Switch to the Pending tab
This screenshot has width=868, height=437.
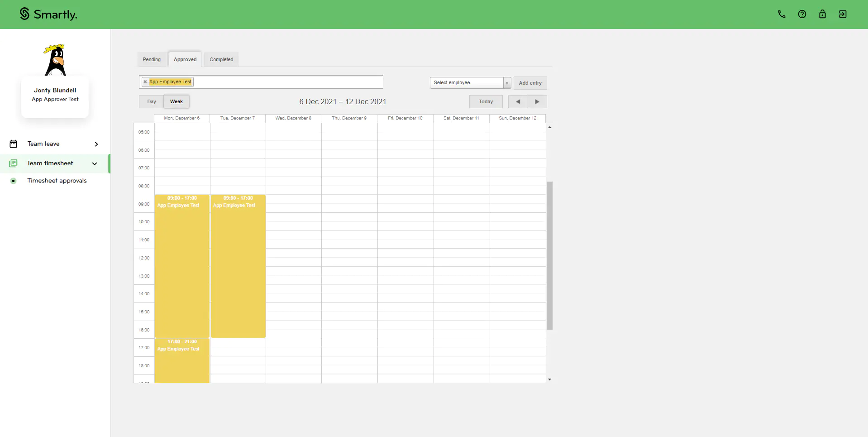[x=152, y=59]
